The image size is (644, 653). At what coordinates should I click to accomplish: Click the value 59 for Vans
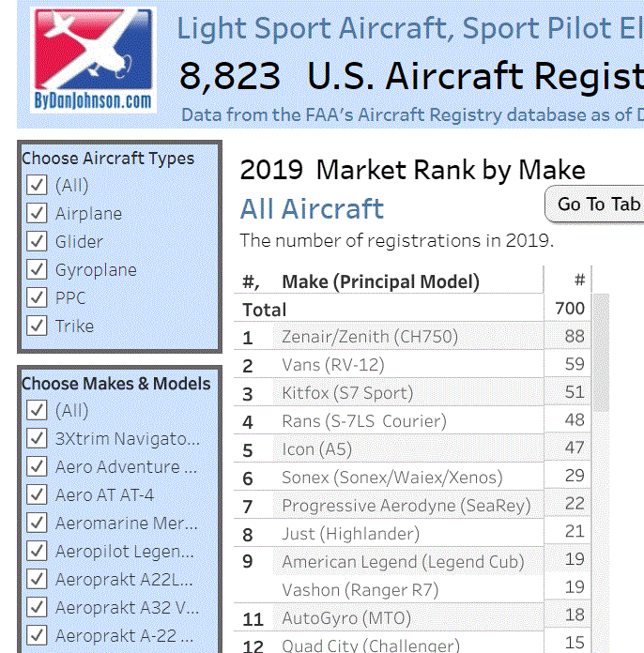[x=575, y=364]
